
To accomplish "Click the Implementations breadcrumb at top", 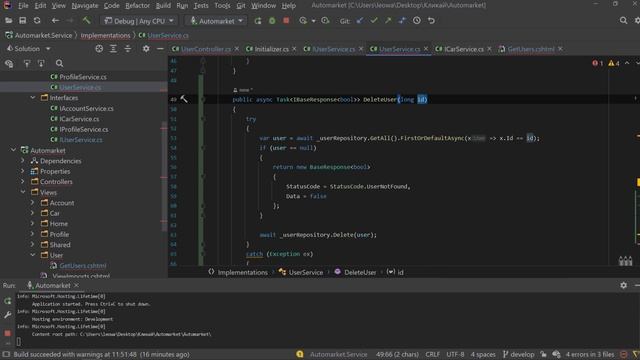I will (x=105, y=36).
